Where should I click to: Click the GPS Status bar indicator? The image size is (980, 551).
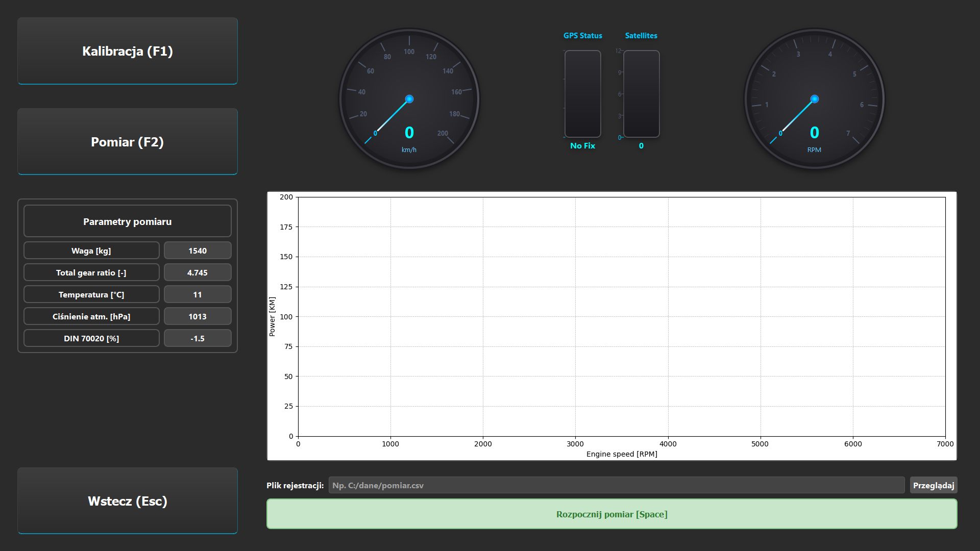[582, 94]
